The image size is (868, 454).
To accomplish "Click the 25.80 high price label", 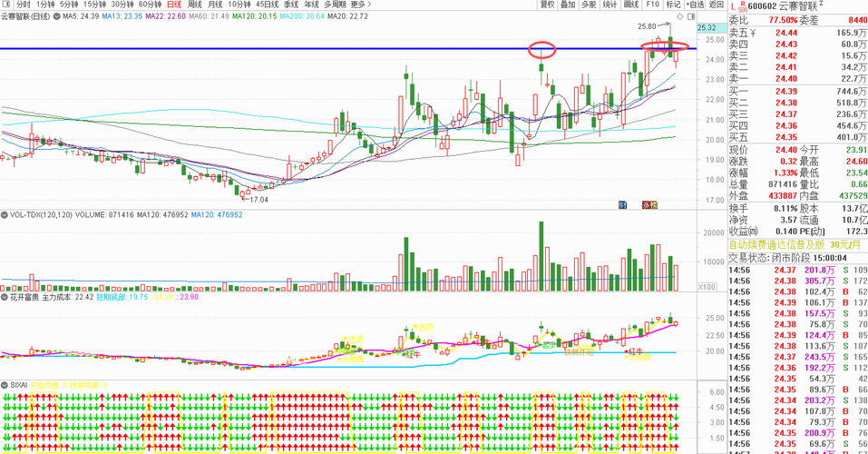I will click(x=647, y=26).
